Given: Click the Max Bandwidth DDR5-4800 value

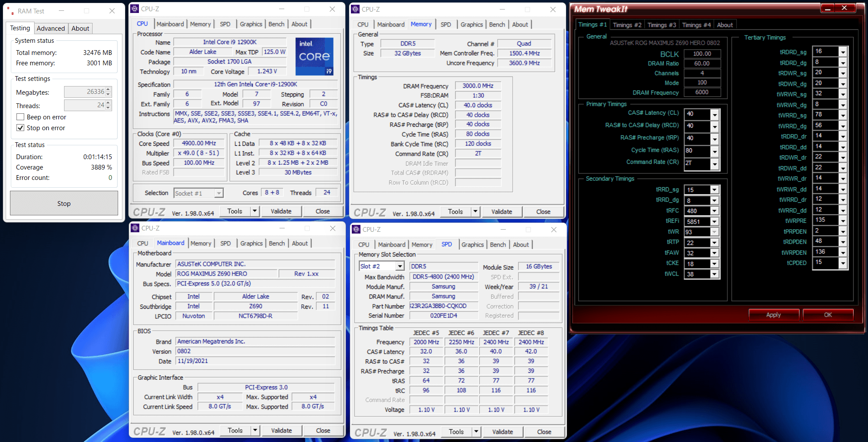Looking at the screenshot, I should pos(444,277).
